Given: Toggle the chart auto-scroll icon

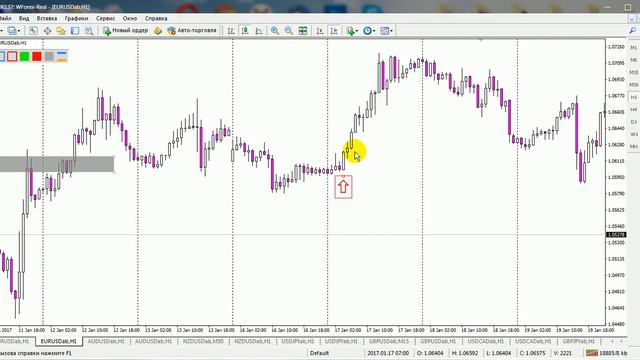Looking at the screenshot, I should pos(320,31).
